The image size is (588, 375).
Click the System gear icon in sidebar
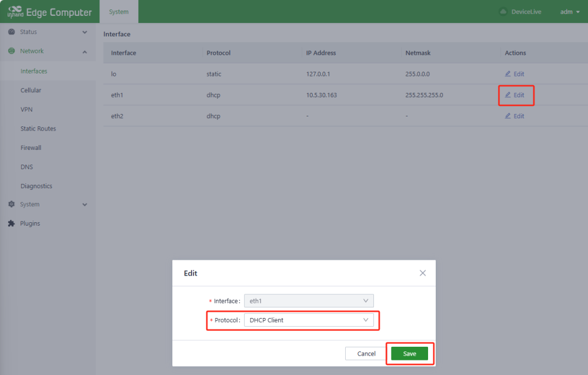click(11, 205)
